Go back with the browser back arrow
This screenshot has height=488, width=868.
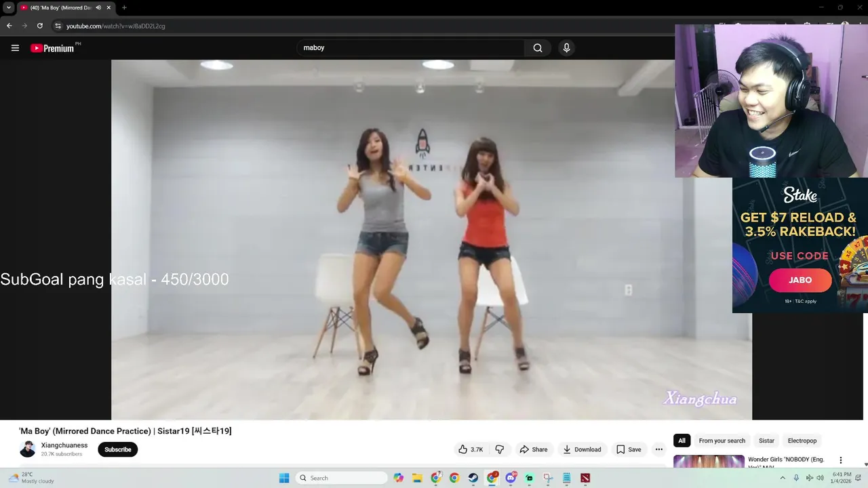pyautogui.click(x=9, y=26)
